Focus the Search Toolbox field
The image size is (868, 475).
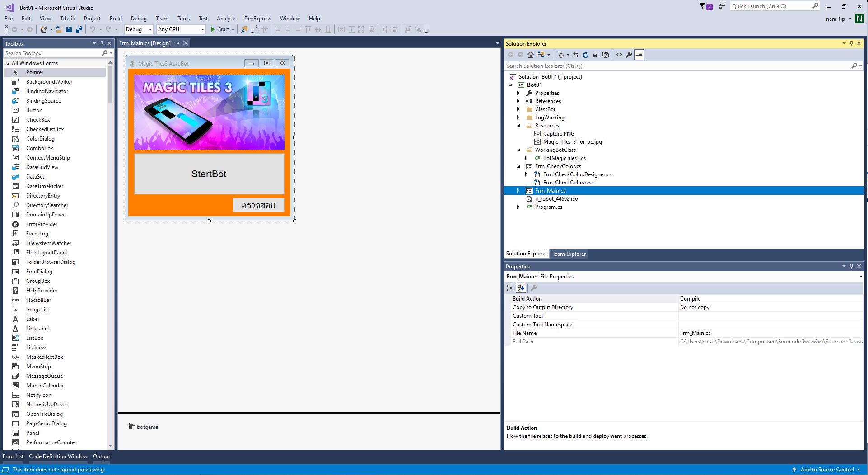click(x=52, y=53)
